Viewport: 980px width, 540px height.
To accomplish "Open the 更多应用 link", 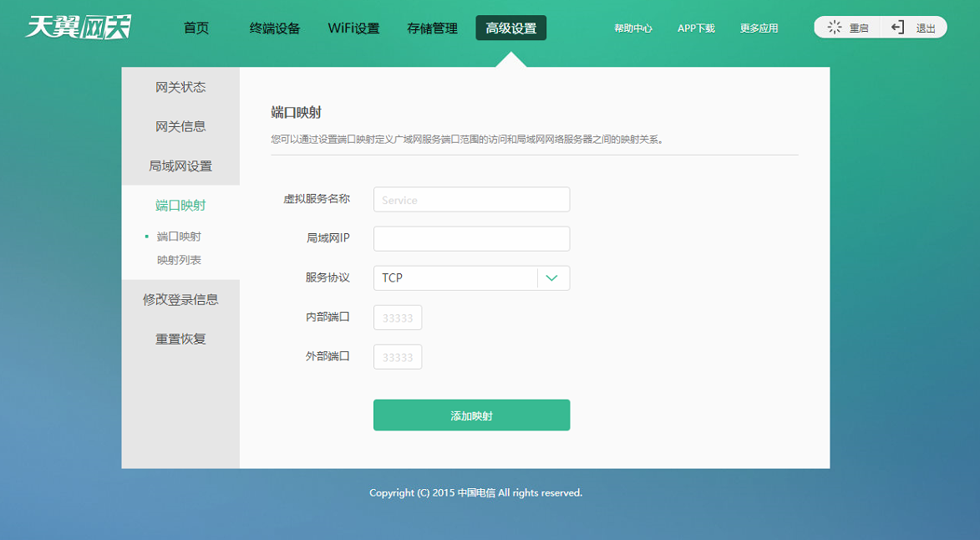I will click(759, 28).
